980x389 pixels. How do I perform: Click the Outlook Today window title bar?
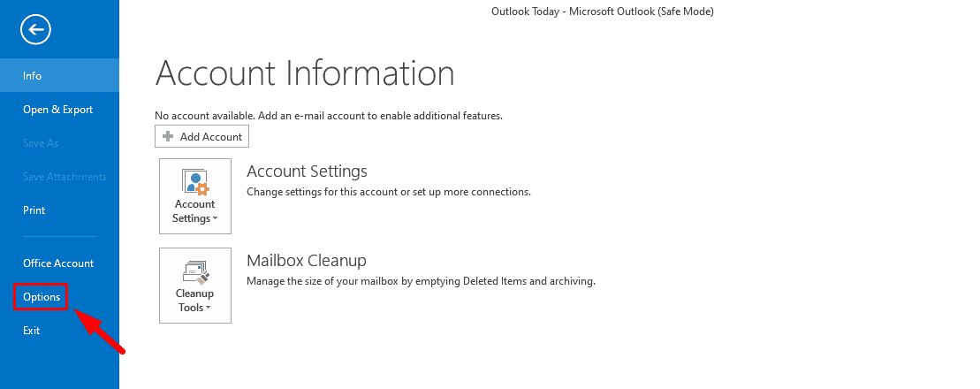[602, 11]
